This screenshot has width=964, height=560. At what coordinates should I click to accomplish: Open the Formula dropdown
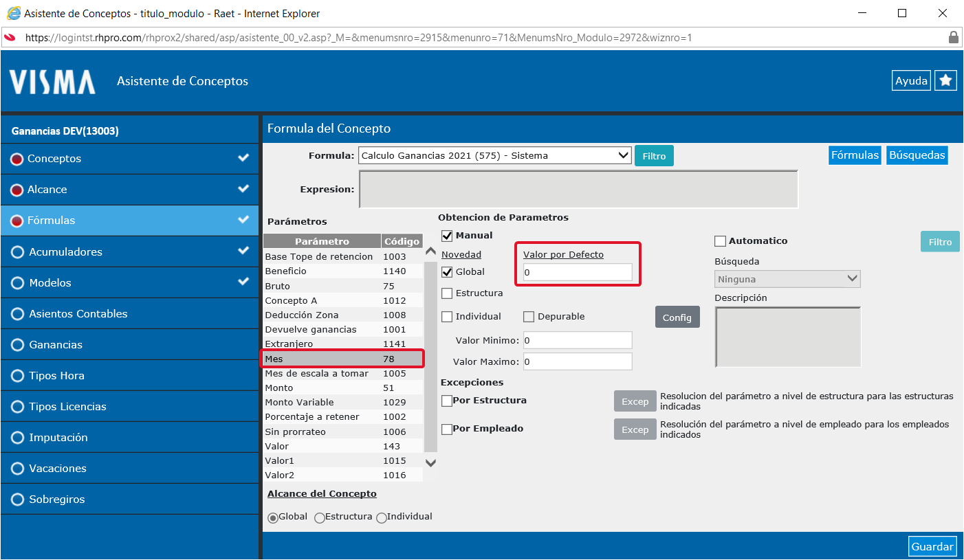[494, 155]
